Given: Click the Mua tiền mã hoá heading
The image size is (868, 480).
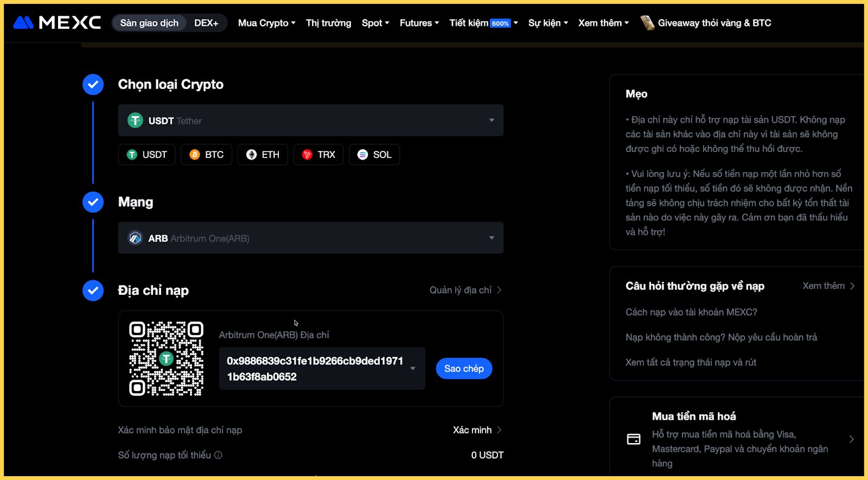Looking at the screenshot, I should tap(694, 416).
